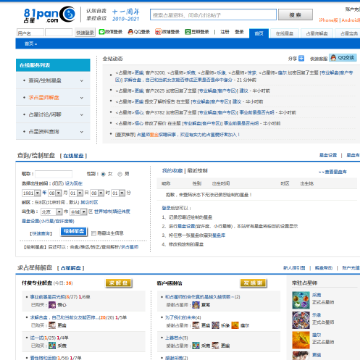Click the iPhone版 link
The height and width of the screenshot is (360, 360).
328,20
